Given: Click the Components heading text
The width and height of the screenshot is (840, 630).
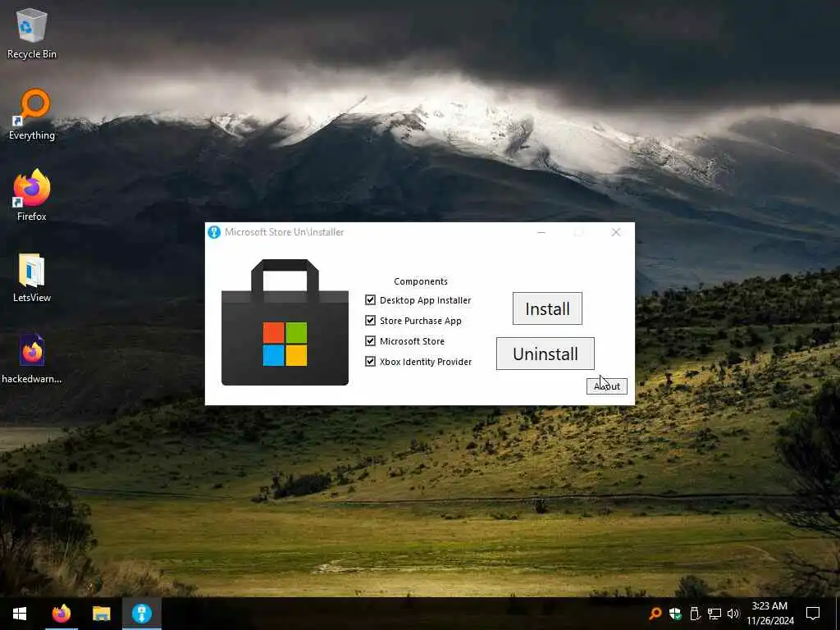Looking at the screenshot, I should click(421, 281).
